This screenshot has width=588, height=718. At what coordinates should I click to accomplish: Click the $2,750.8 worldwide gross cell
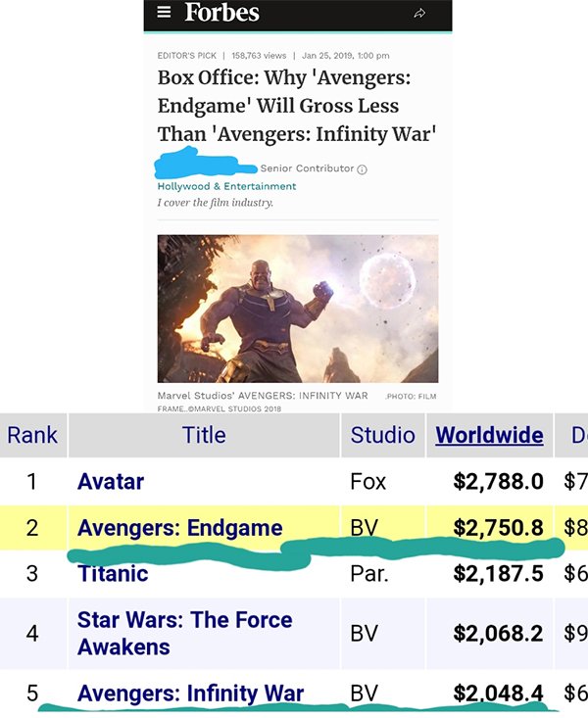click(x=498, y=528)
